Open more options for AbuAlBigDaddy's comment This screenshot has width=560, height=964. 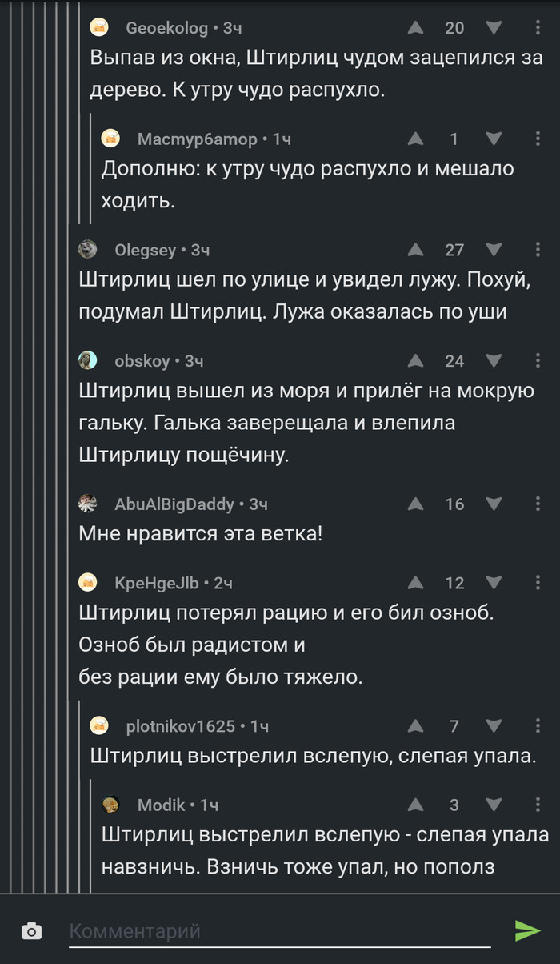point(538,504)
